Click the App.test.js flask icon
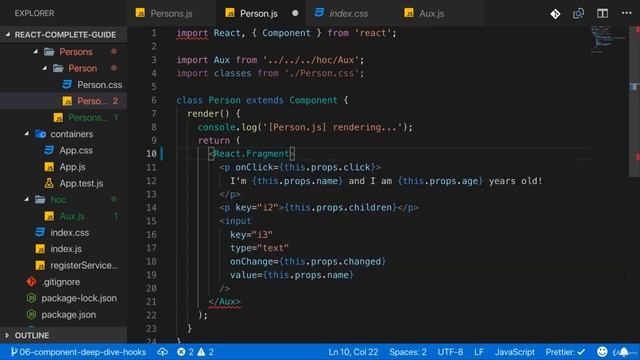Image resolution: width=640 pixels, height=360 pixels. click(x=49, y=183)
